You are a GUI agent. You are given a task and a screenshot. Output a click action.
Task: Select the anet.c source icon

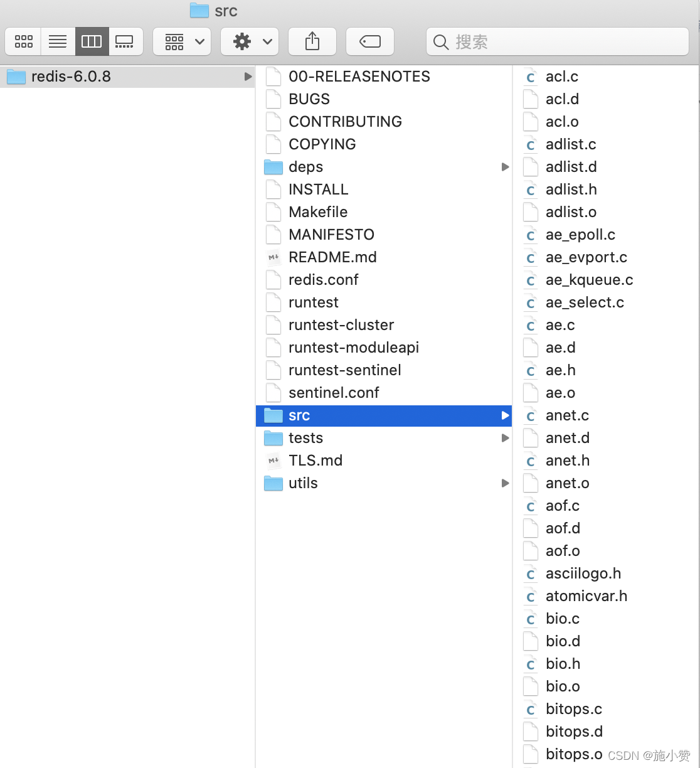tap(531, 415)
